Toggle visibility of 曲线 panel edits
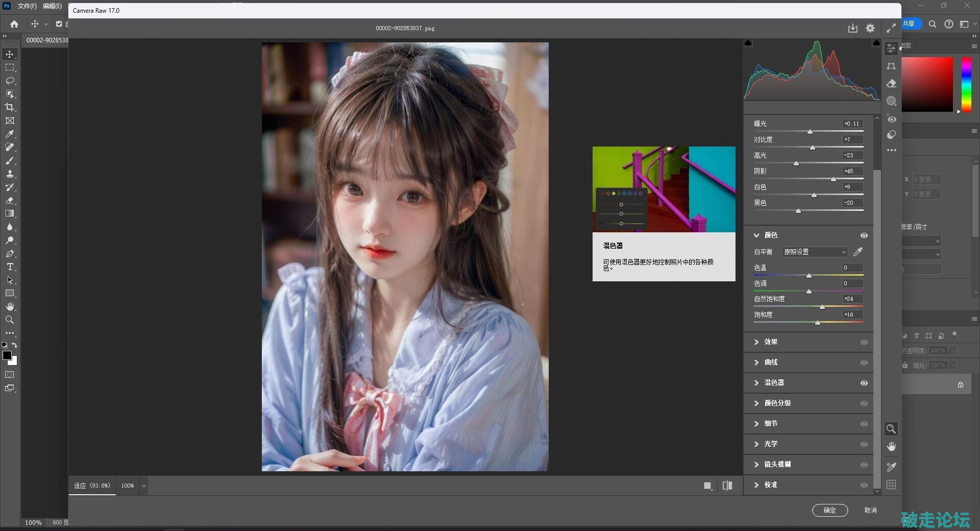Viewport: 980px width, 531px height. coord(864,363)
